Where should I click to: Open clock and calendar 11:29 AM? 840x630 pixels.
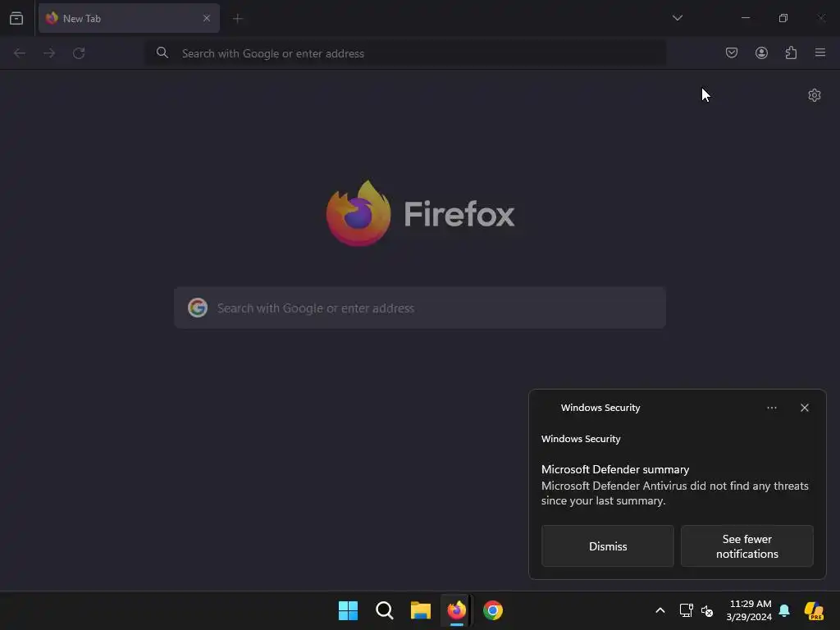pos(750,610)
